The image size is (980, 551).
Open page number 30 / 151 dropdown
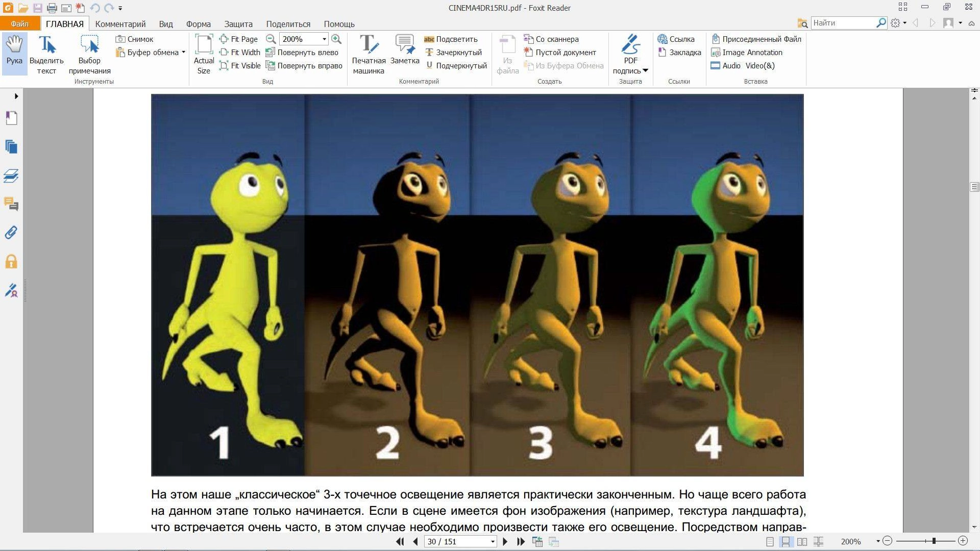(493, 541)
